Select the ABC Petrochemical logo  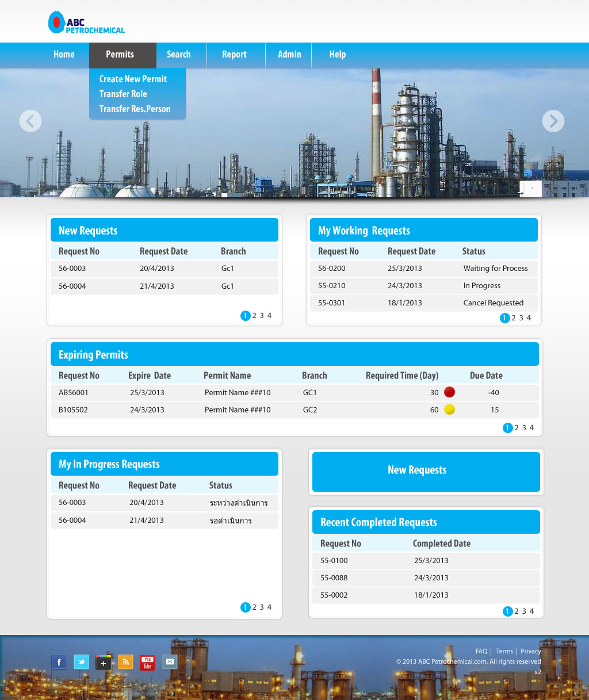point(86,22)
